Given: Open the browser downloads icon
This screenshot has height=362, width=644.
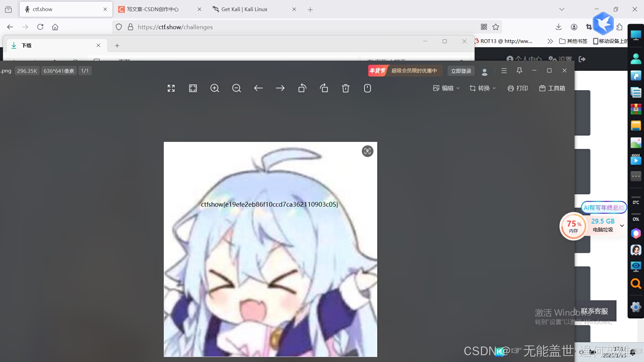Looking at the screenshot, I should (x=558, y=27).
